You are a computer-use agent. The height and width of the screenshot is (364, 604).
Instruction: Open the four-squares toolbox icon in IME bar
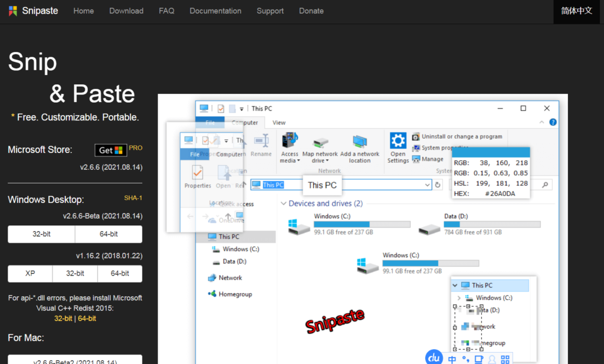coord(505,359)
